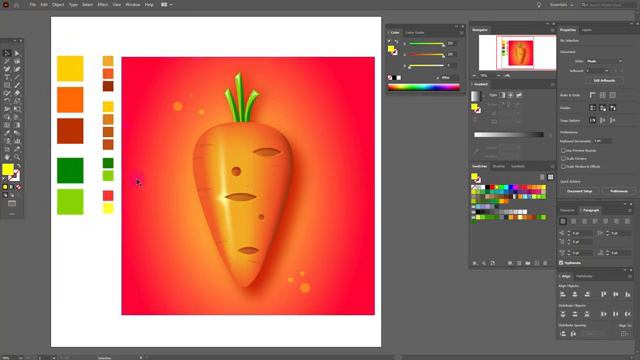Viewport: 640px width, 360px height.
Task: Switch to the Layers tab
Action: 587,30
